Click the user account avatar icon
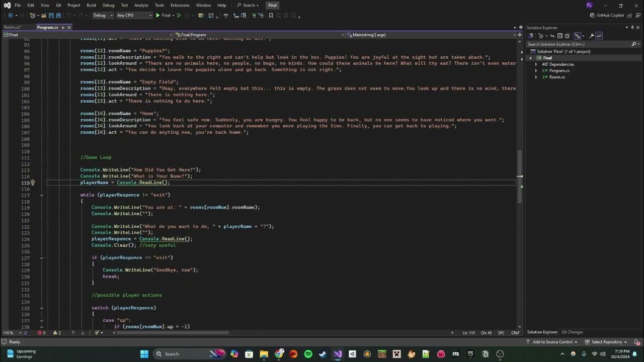 click(x=589, y=5)
